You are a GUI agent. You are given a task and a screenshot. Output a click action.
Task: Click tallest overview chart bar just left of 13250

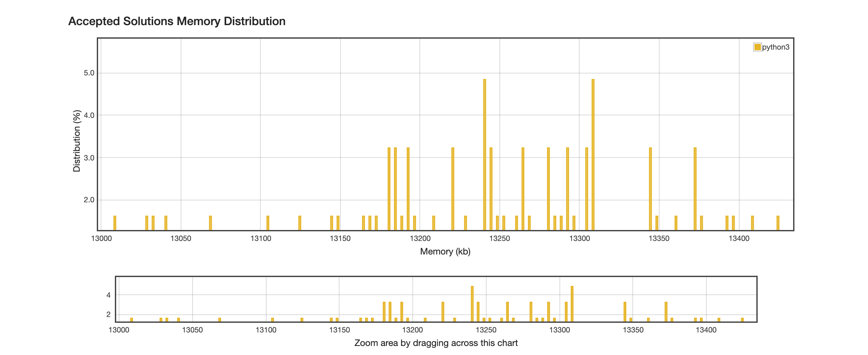point(472,303)
